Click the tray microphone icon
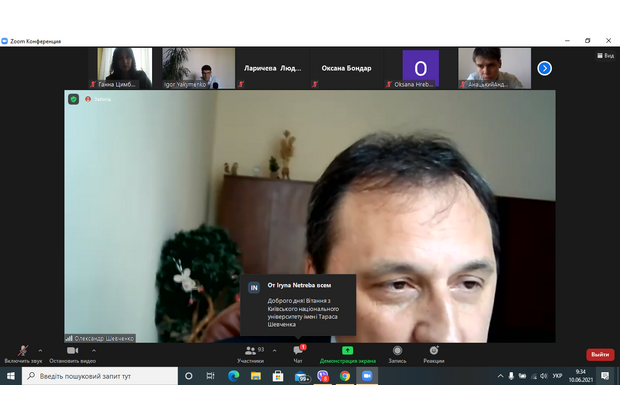This screenshot has width=620, height=420. point(511,376)
